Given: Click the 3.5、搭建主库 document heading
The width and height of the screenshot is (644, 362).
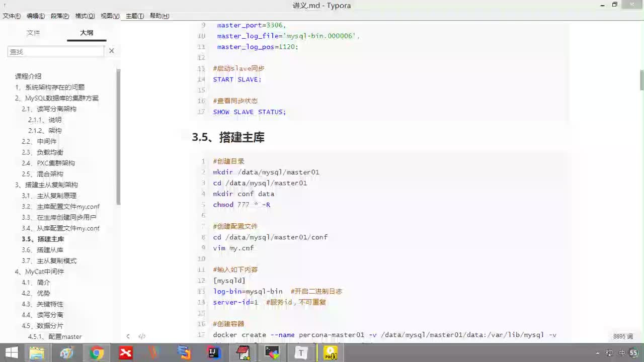Looking at the screenshot, I should click(228, 137).
